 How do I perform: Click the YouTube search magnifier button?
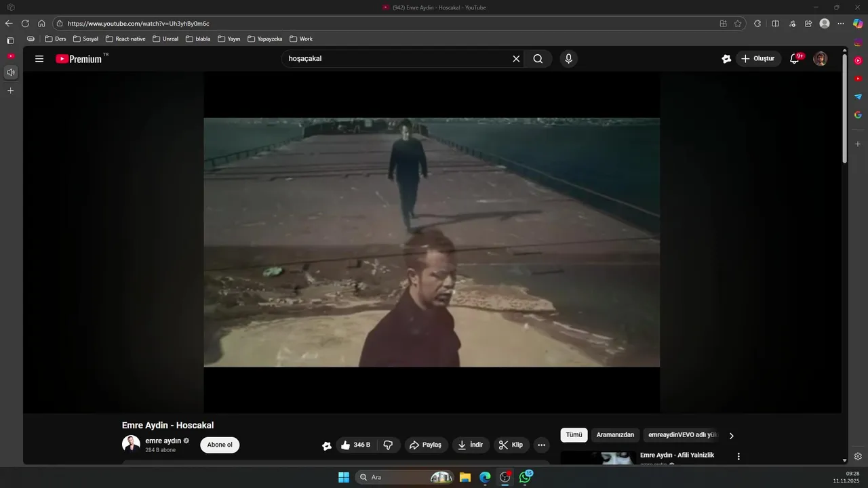(x=538, y=59)
